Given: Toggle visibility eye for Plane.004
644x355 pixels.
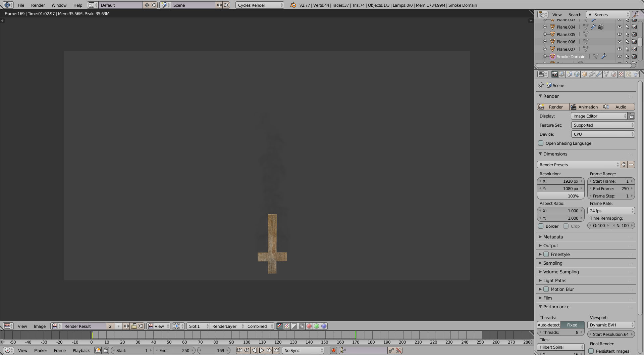Looking at the screenshot, I should (x=620, y=27).
